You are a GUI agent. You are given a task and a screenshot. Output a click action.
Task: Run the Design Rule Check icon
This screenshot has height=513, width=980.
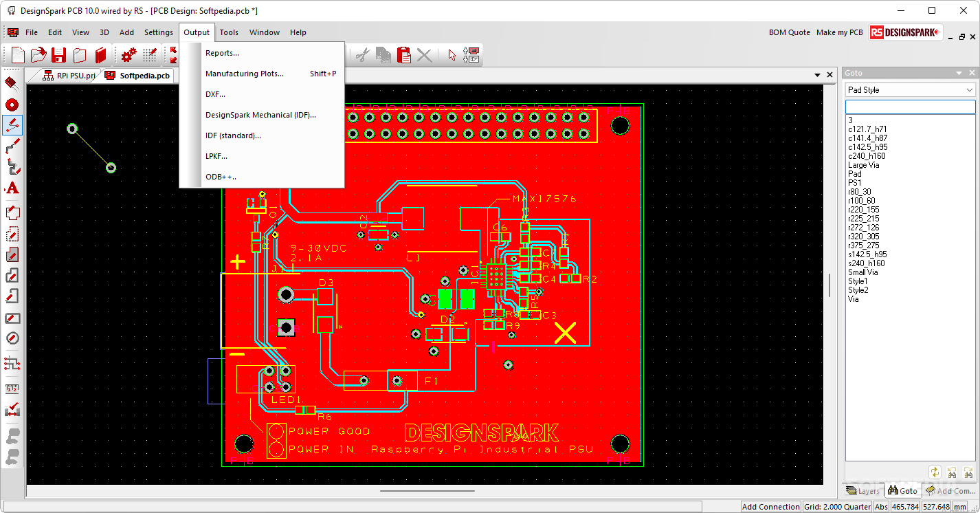(12, 410)
